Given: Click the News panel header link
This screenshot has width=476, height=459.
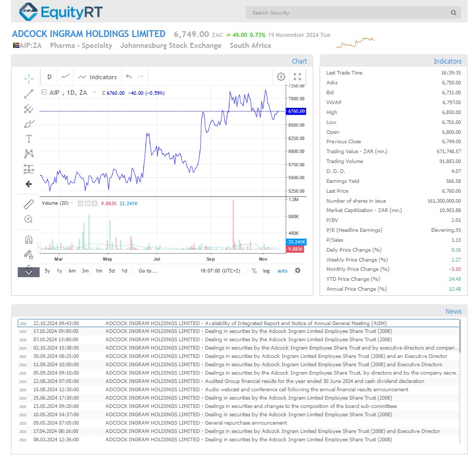Looking at the screenshot, I should tap(454, 311).
